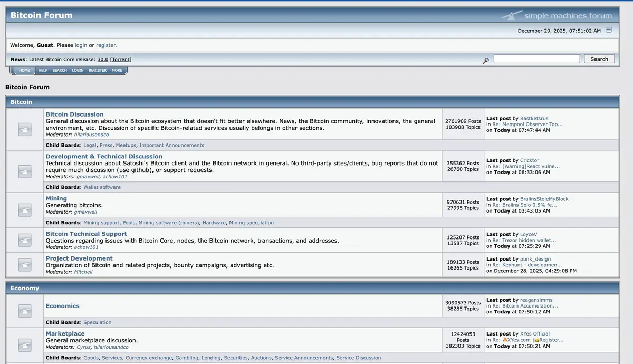Click the magnifier icon beside the search field
The image size is (633, 364).
click(486, 61)
